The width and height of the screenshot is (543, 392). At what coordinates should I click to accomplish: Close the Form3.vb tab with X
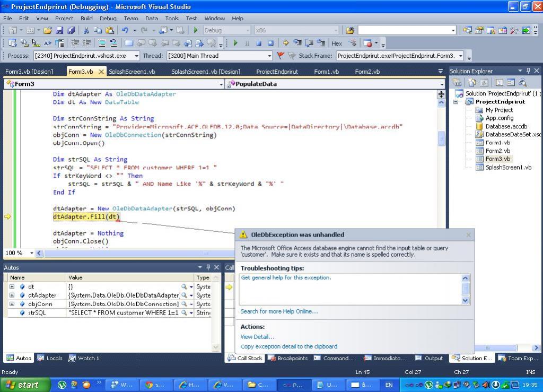click(101, 72)
